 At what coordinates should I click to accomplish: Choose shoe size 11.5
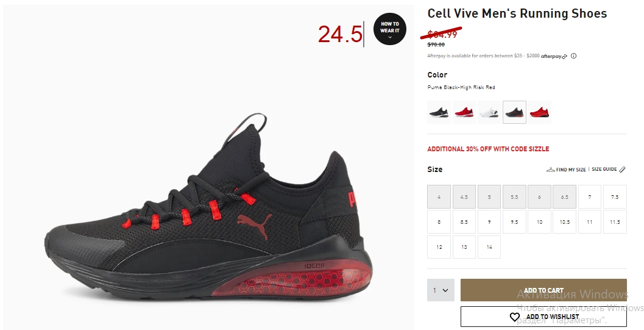[x=615, y=222]
